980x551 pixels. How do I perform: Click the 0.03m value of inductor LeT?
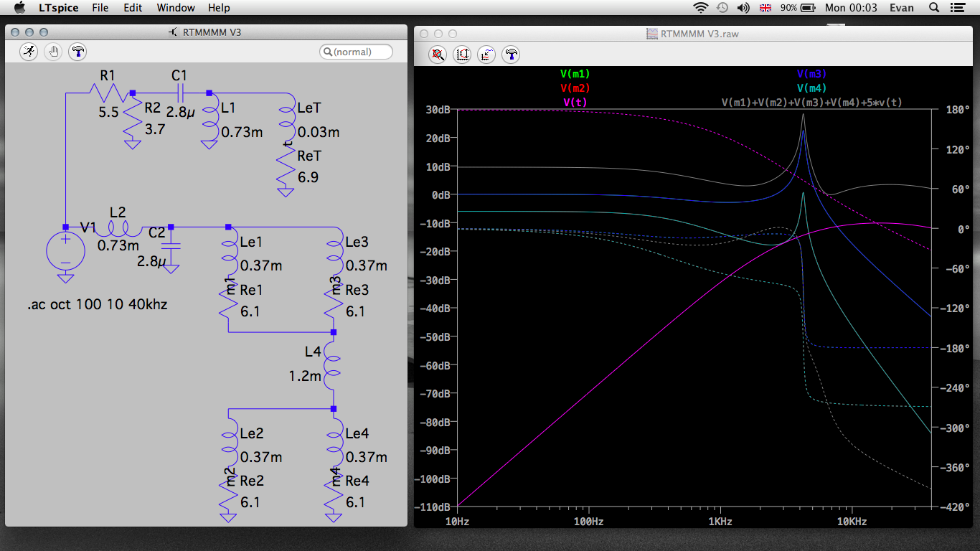(x=319, y=132)
